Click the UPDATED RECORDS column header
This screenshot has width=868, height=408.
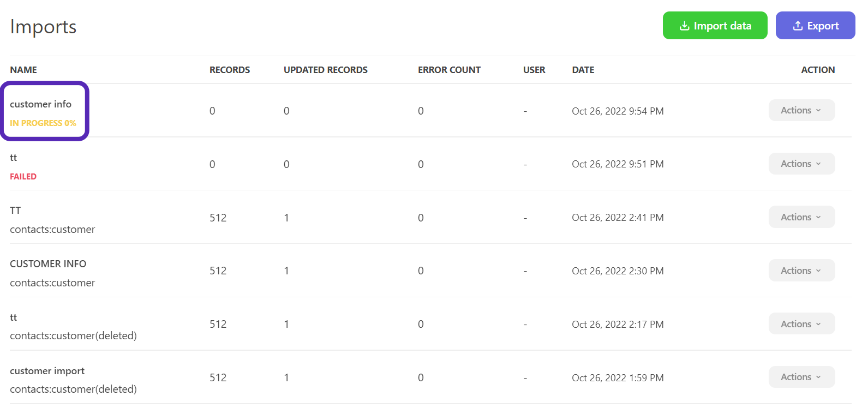coord(326,70)
